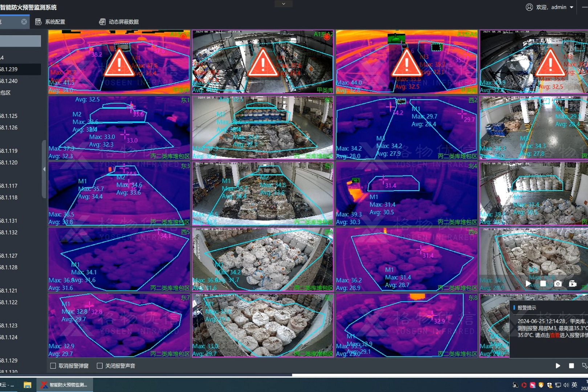Screen dimensions: 588x392
Task: Click play button in bottom control bar
Action: pyautogui.click(x=558, y=366)
